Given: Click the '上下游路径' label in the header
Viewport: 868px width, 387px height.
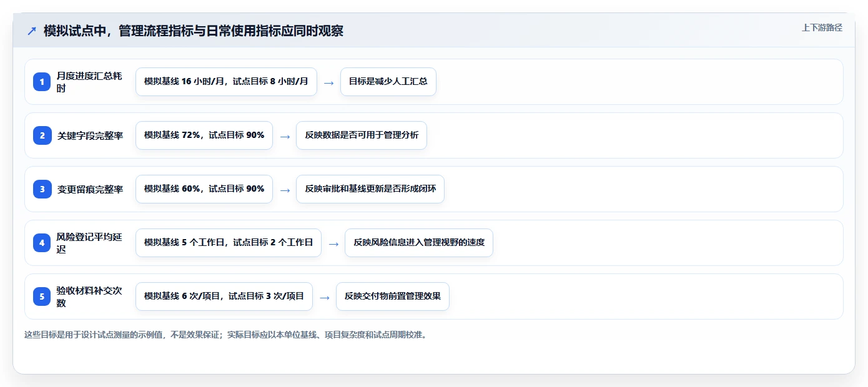Looking at the screenshot, I should [822, 27].
